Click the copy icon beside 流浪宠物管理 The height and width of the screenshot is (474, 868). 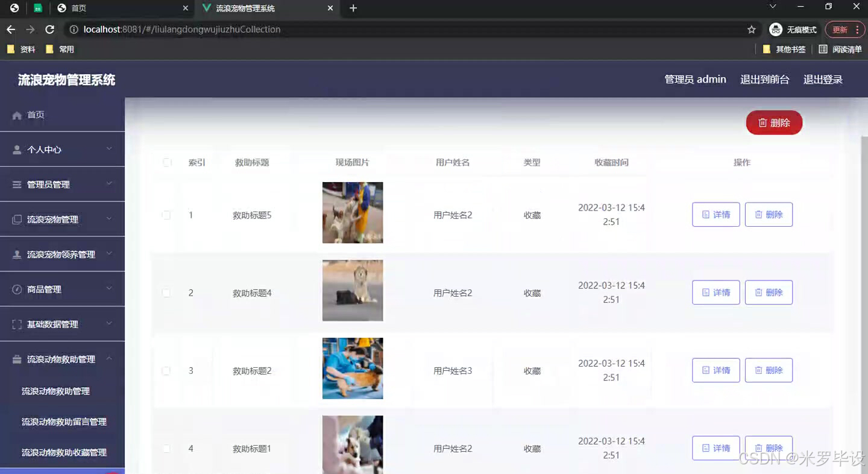pyautogui.click(x=17, y=220)
